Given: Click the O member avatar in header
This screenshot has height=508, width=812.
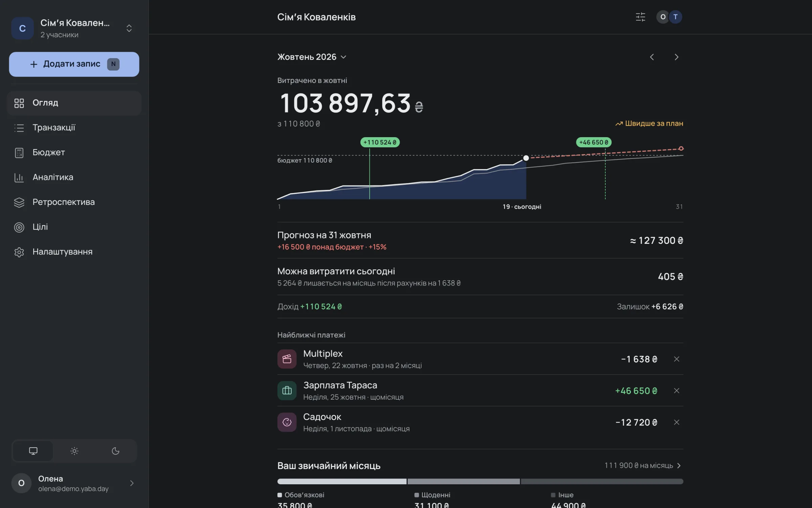Looking at the screenshot, I should (x=663, y=17).
